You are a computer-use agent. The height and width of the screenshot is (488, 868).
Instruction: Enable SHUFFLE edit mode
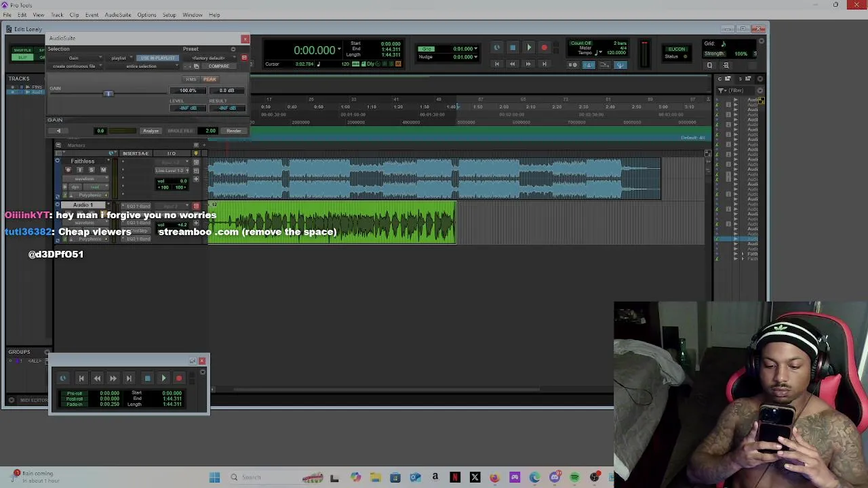22,50
